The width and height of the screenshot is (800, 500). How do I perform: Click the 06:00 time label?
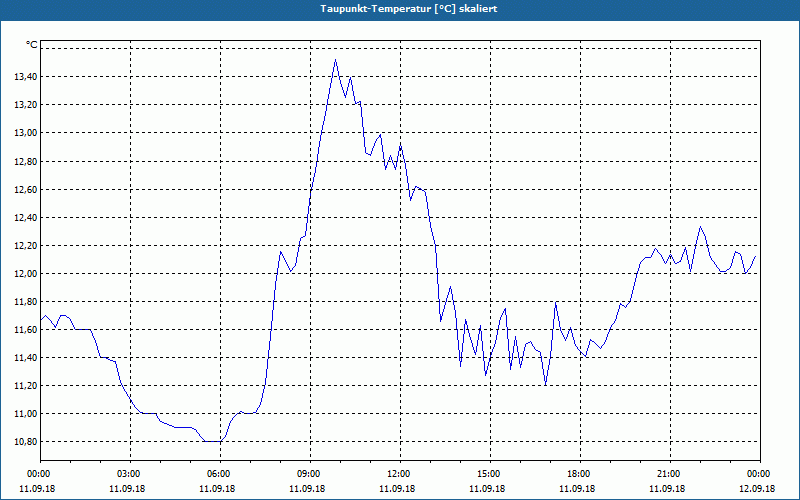click(220, 474)
